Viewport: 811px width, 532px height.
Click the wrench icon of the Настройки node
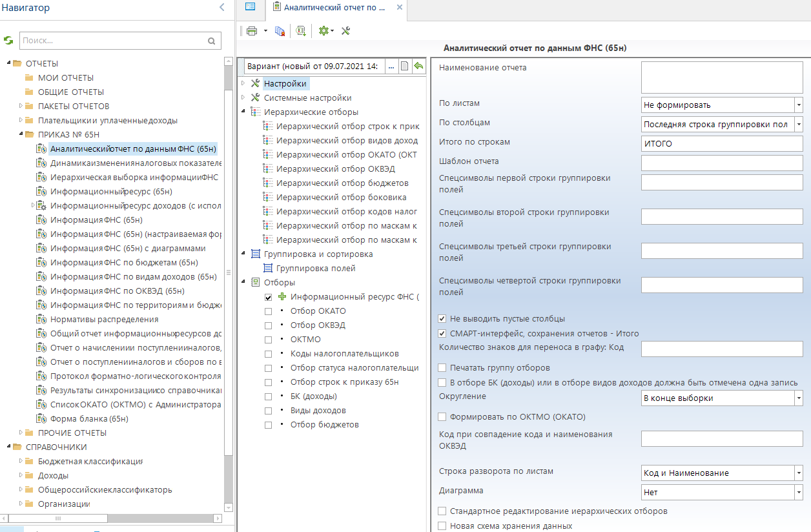pos(255,83)
